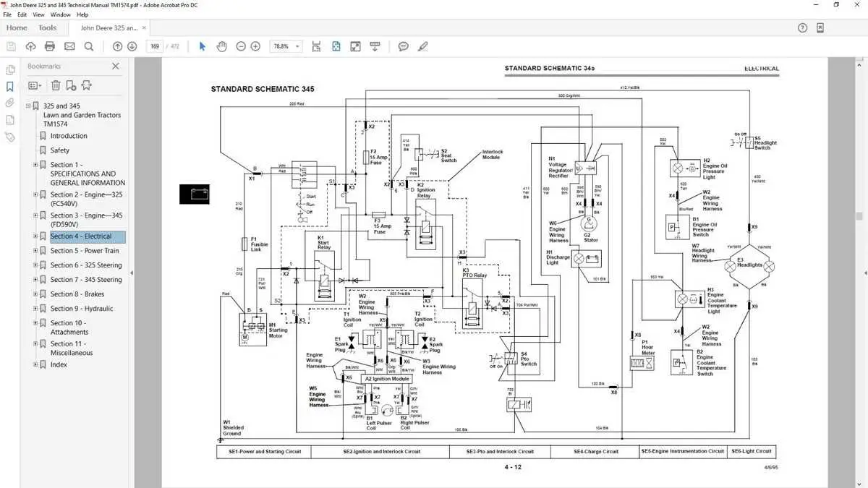Viewport: 868px width, 488px height.
Task: Zoom out with the minus icon
Action: 239,46
